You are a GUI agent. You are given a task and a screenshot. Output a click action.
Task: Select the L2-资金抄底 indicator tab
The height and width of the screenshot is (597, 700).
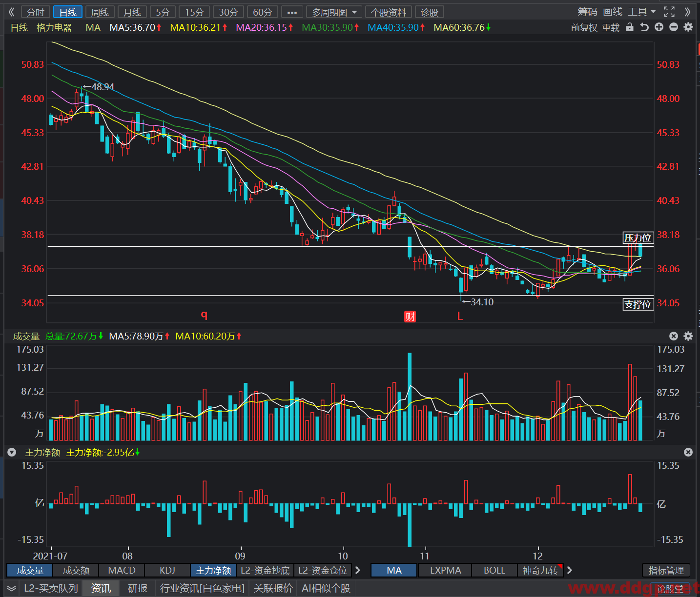265,570
